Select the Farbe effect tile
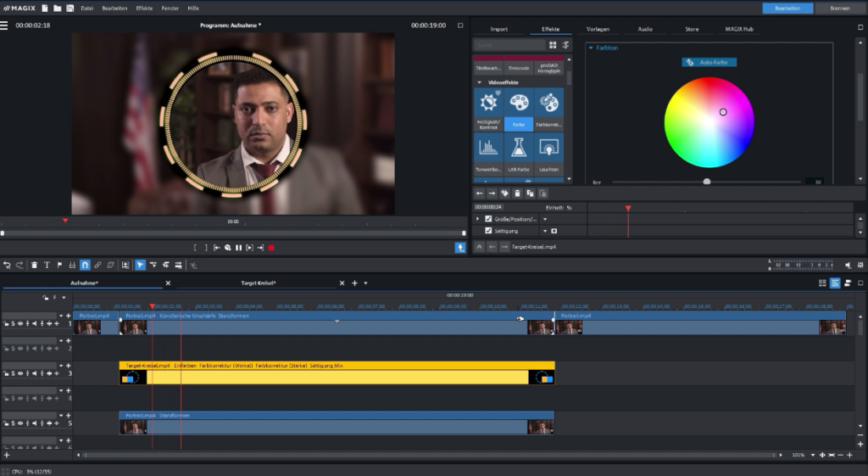 518,108
